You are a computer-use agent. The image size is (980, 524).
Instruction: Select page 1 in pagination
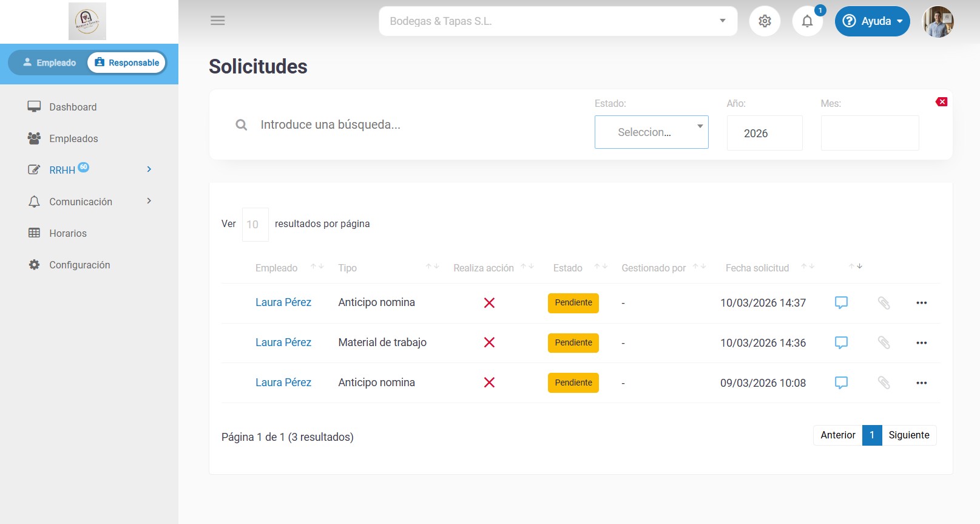(872, 435)
